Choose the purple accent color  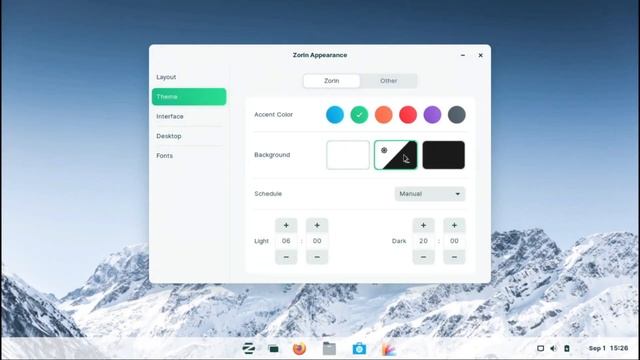pos(432,115)
